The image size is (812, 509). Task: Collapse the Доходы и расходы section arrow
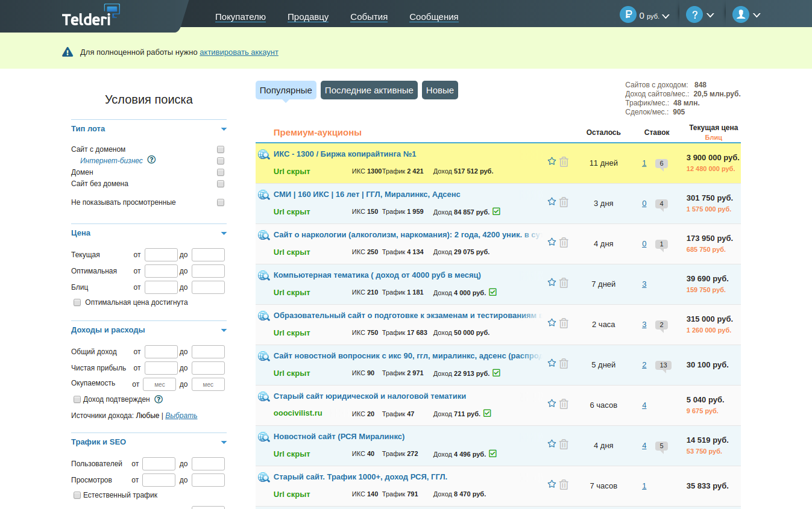pyautogui.click(x=224, y=330)
